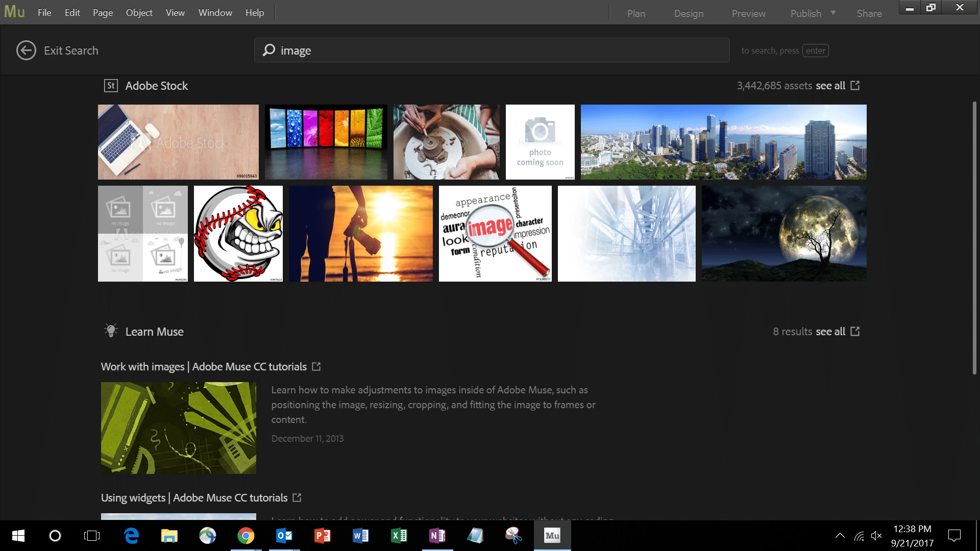The image size is (980, 551).
Task: Launch Adobe Muse from the taskbar
Action: coord(552,536)
